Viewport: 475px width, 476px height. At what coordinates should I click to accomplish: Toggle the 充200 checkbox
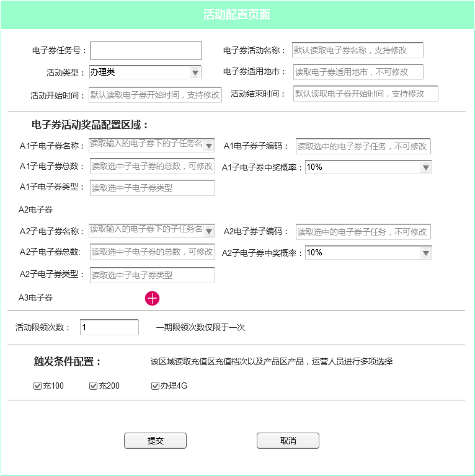(94, 386)
